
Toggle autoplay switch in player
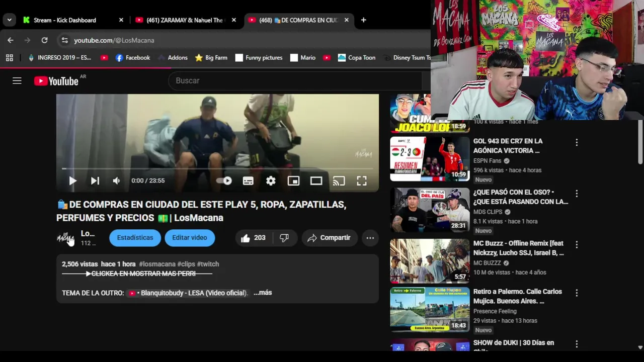click(224, 181)
